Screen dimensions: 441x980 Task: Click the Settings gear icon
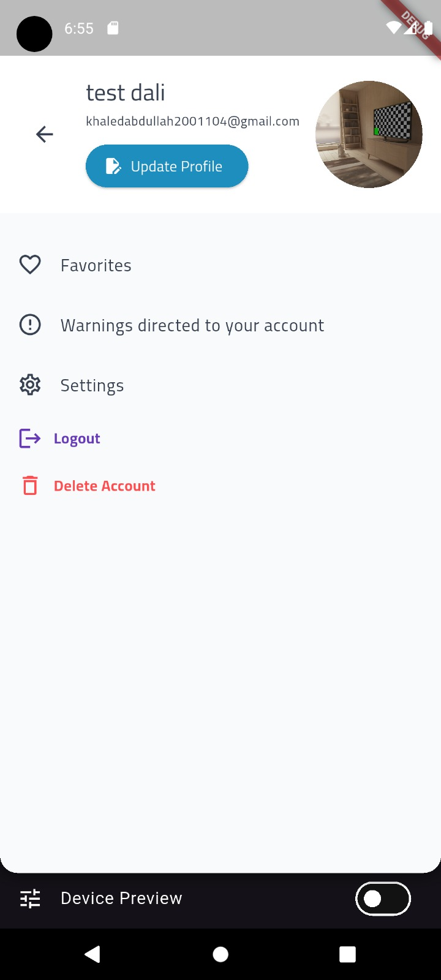click(30, 385)
